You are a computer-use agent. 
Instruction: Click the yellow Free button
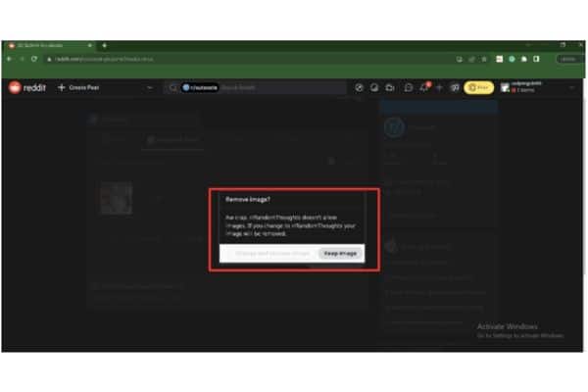click(479, 88)
